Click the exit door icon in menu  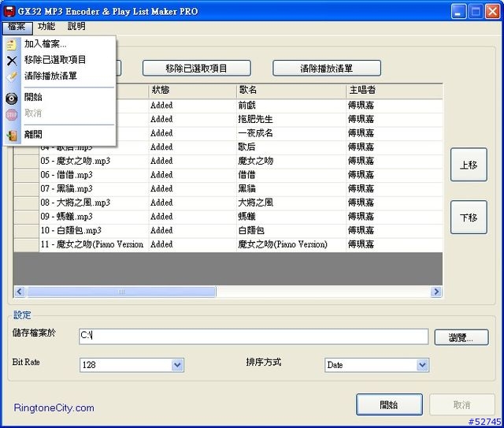click(12, 136)
